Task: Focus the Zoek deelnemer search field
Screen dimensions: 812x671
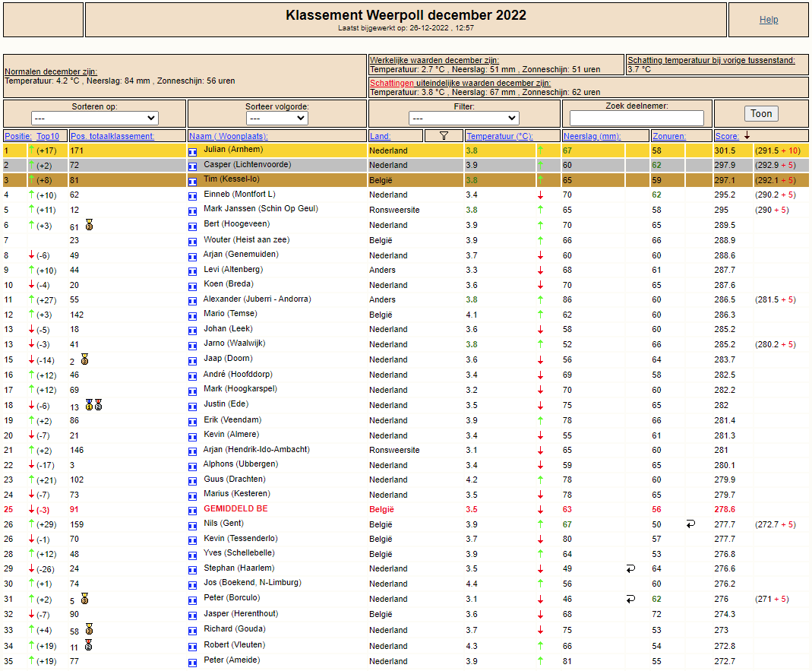Action: [x=637, y=118]
